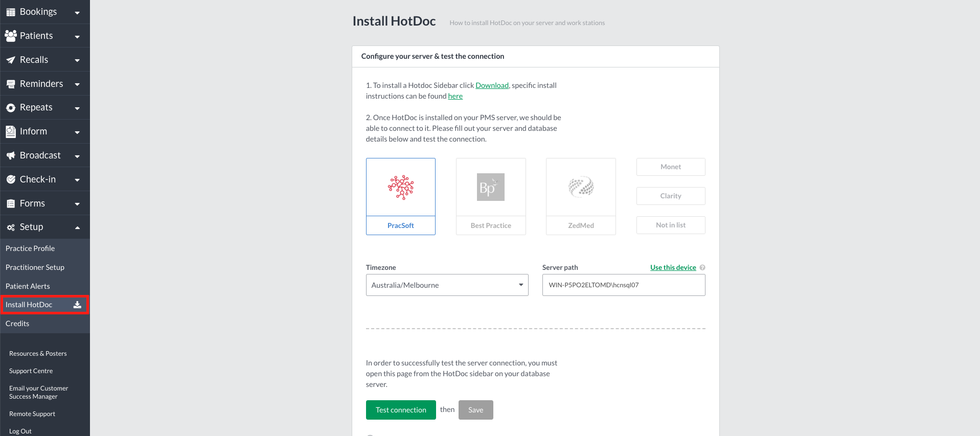
Task: Click the Bookings menu label
Action: coord(38,12)
